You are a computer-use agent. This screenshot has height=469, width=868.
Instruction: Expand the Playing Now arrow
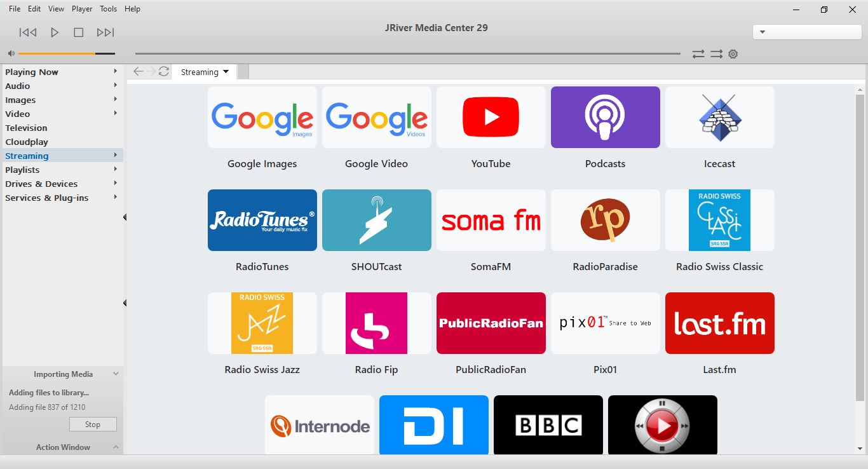pos(116,71)
